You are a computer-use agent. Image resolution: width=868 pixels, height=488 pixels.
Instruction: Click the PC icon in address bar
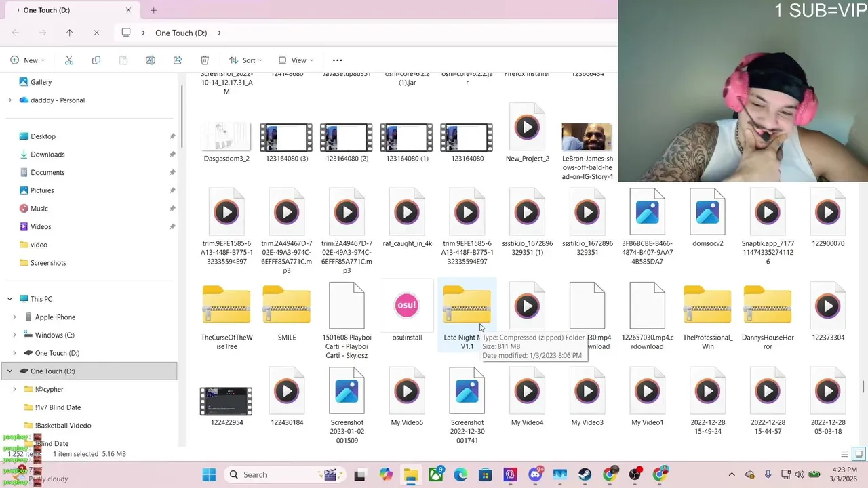(126, 33)
